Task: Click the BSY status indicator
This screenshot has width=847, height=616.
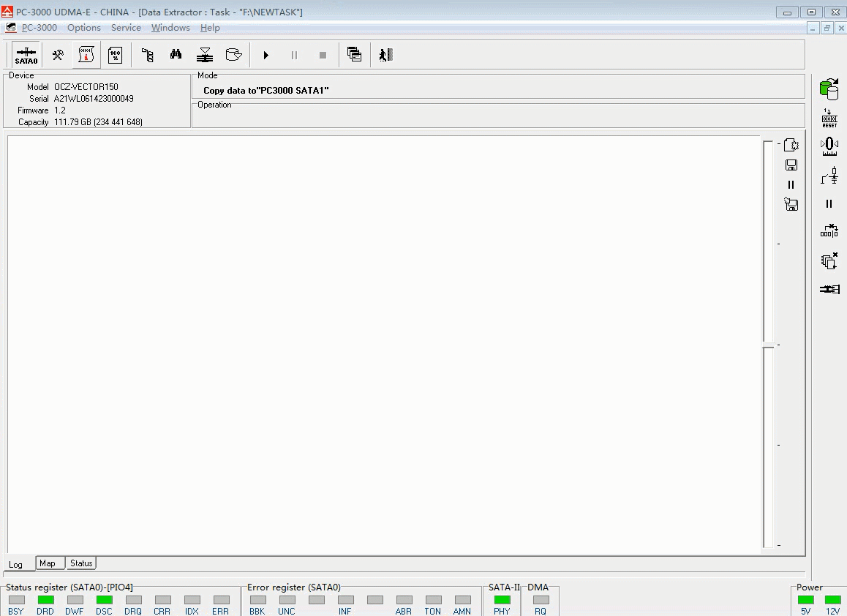Action: 17,600
